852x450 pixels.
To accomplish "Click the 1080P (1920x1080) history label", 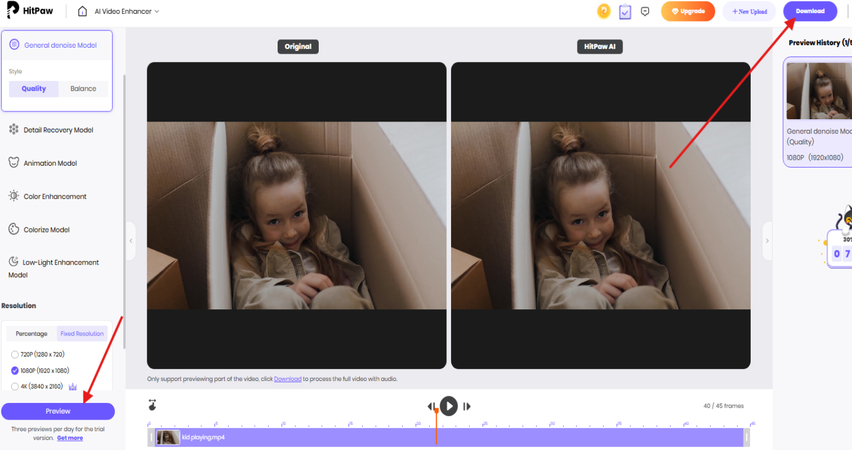I will [815, 157].
